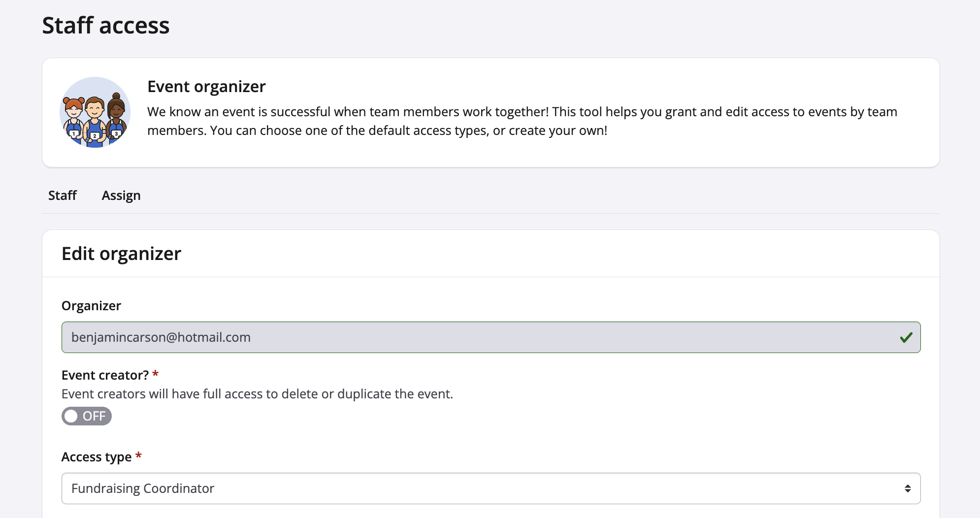Viewport: 980px width, 518px height.
Task: Click the Edit organizer section heading
Action: (x=122, y=254)
